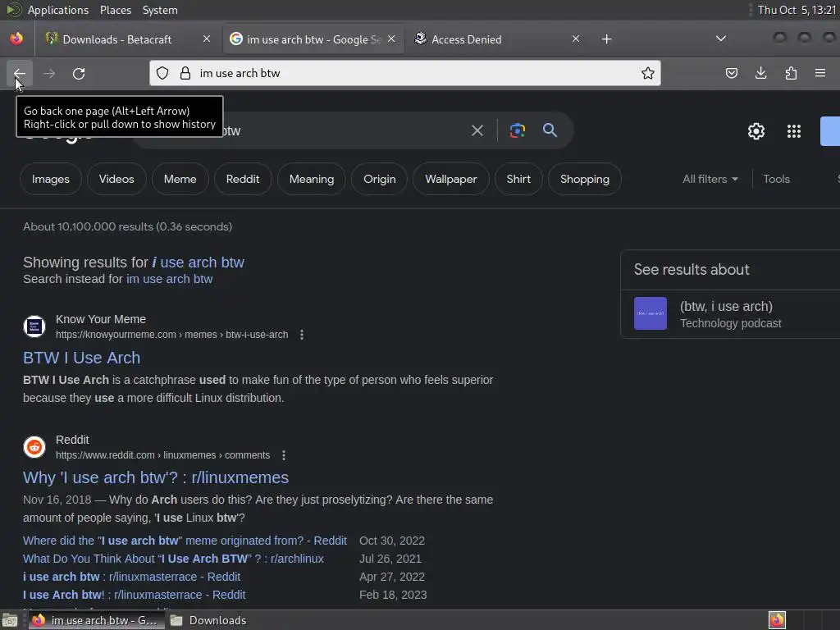This screenshot has height=630, width=840.
Task: Open the System menu
Action: coord(160,10)
